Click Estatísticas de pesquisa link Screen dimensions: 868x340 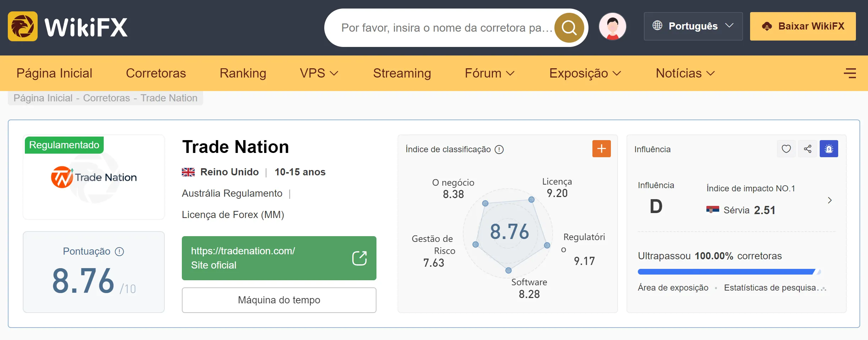click(x=775, y=288)
